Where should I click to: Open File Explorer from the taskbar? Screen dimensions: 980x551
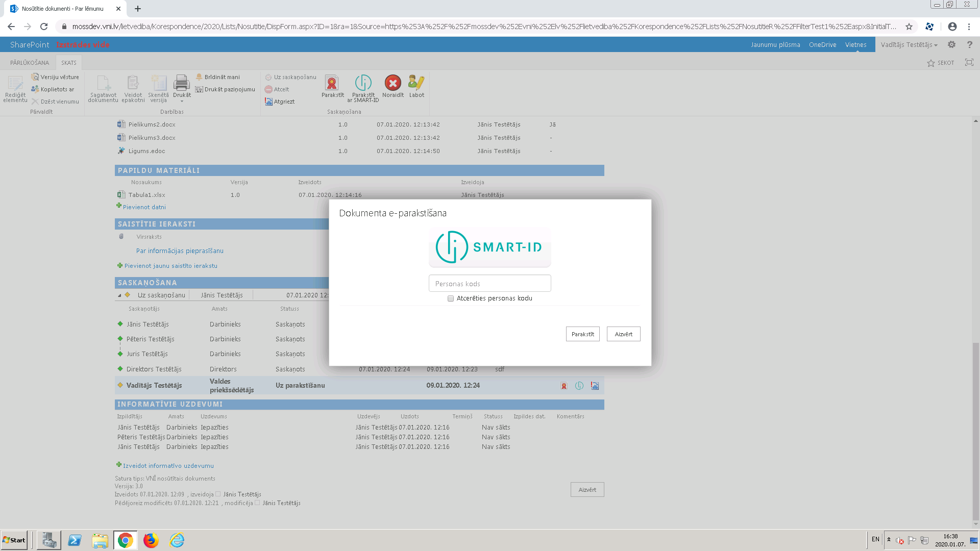tap(100, 540)
